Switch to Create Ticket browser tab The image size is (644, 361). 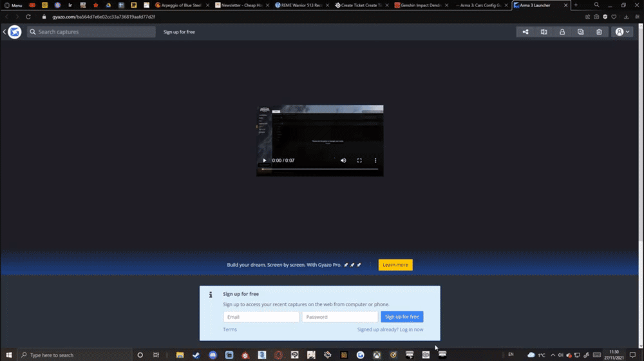click(359, 5)
